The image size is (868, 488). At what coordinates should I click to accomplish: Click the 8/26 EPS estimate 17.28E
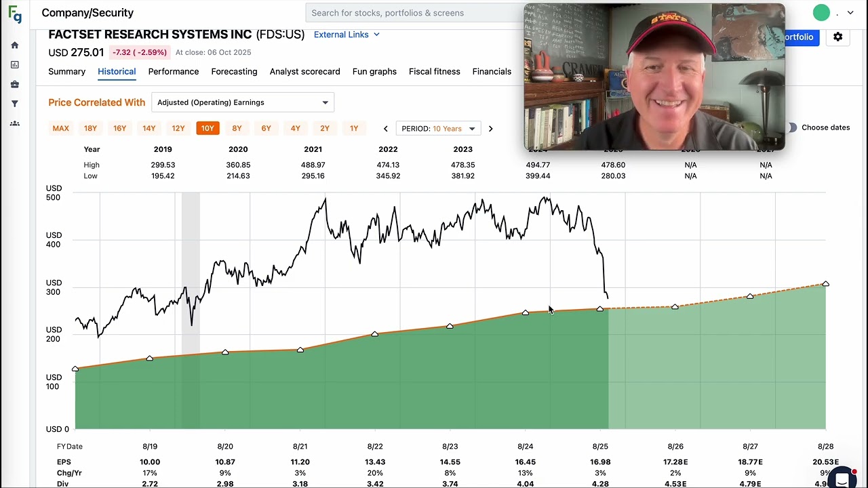tap(675, 462)
